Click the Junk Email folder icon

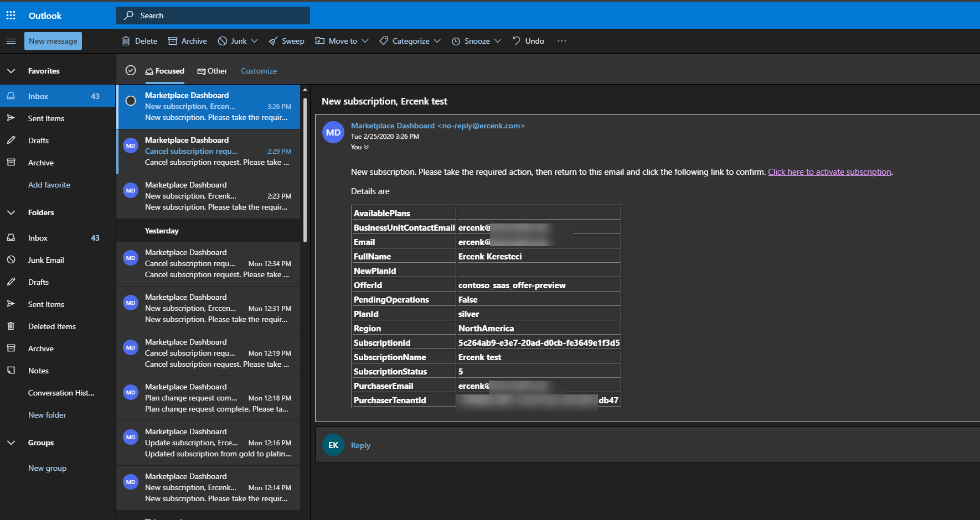(x=11, y=260)
